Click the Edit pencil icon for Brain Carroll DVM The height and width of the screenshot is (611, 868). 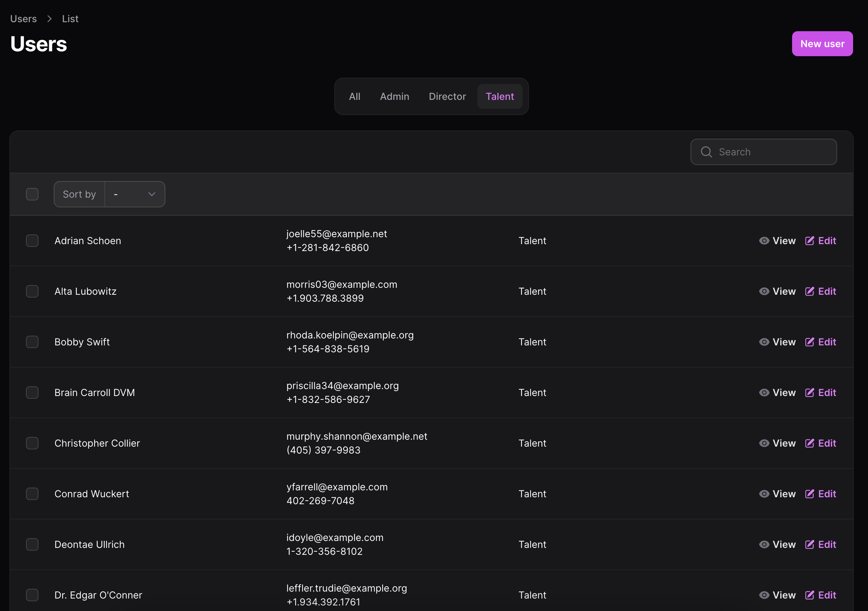coord(810,393)
